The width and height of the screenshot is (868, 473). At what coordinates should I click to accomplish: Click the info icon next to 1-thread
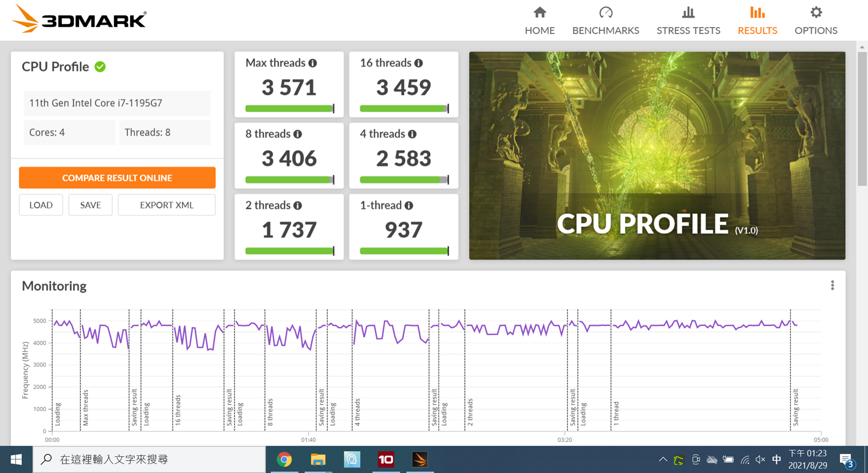pos(409,206)
